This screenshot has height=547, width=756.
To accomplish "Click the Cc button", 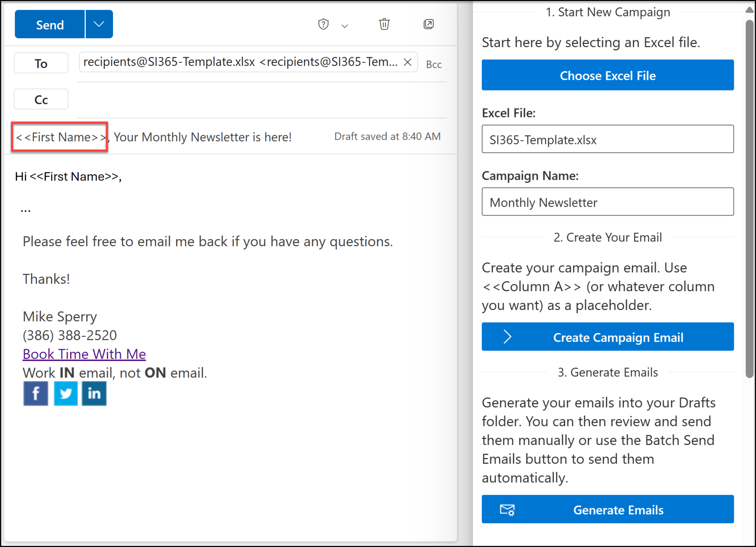I will [x=41, y=99].
